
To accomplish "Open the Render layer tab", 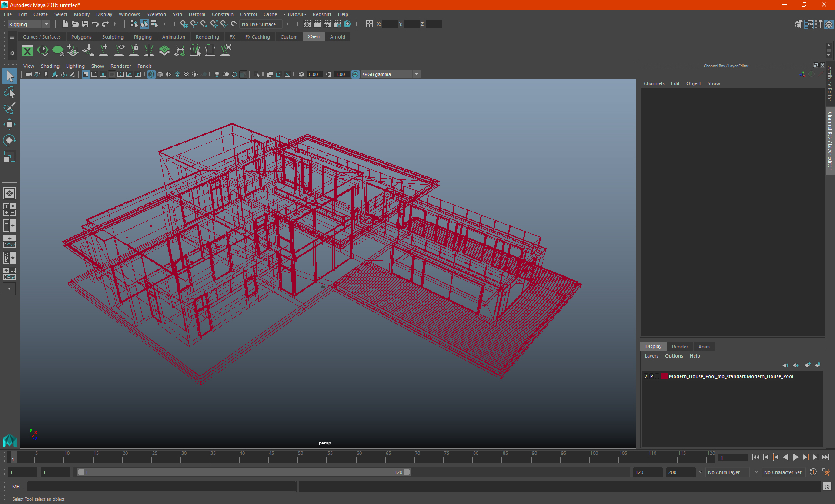I will (x=679, y=347).
